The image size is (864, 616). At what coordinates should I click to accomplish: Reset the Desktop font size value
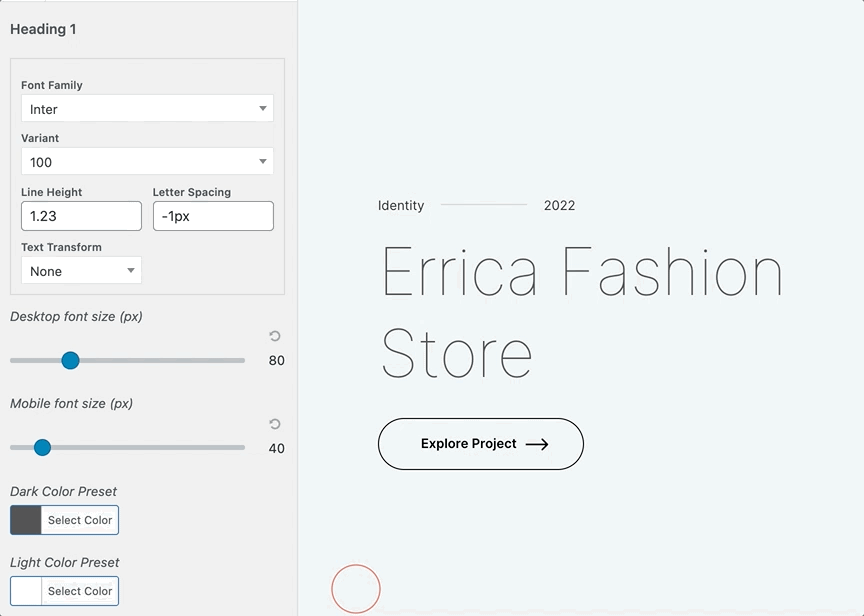tap(275, 337)
